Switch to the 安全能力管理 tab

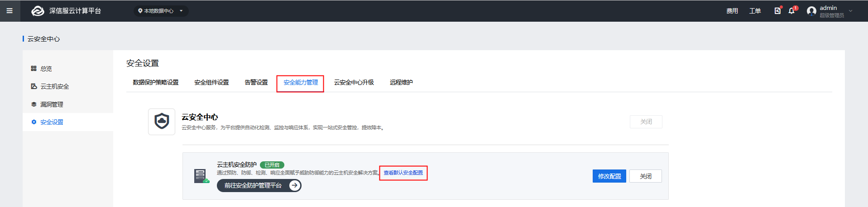[x=301, y=82]
